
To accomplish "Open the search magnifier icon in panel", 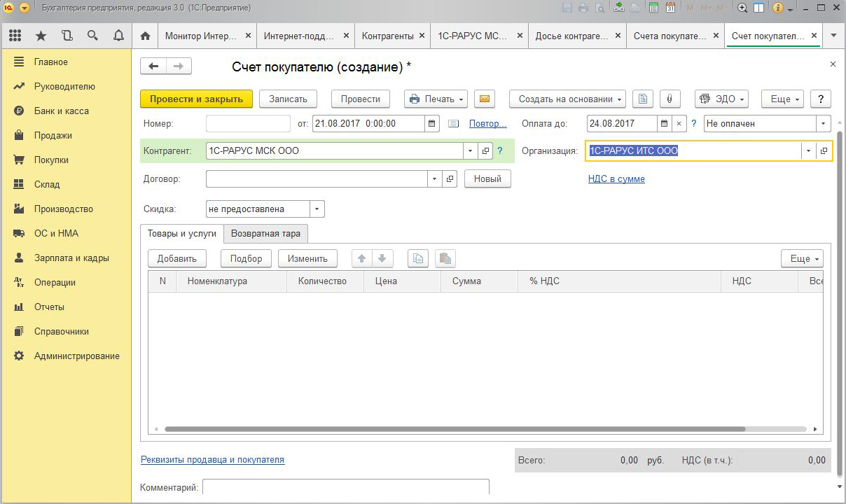I will (92, 36).
